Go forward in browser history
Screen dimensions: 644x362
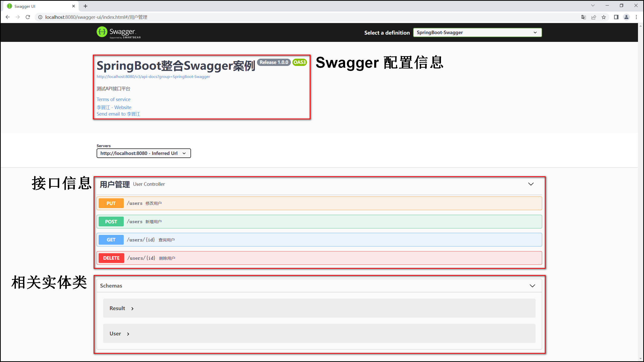(18, 17)
